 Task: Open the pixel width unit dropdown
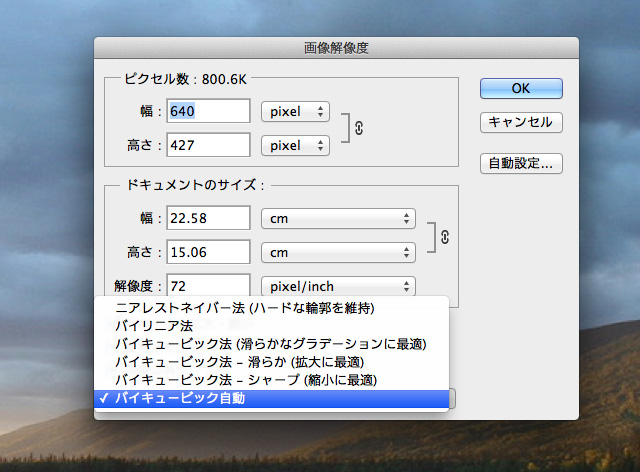tap(295, 111)
